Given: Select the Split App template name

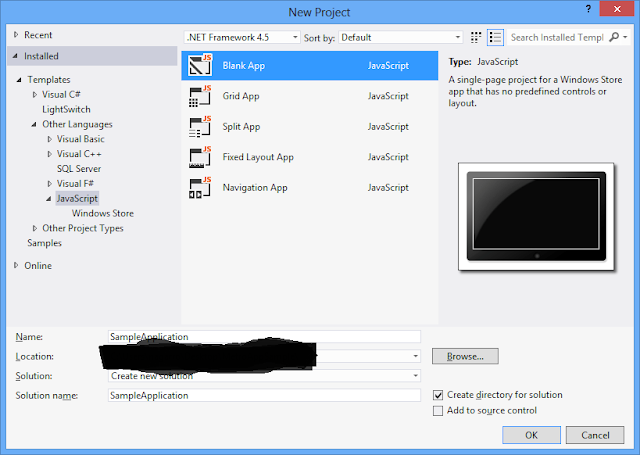Looking at the screenshot, I should pyautogui.click(x=241, y=127).
